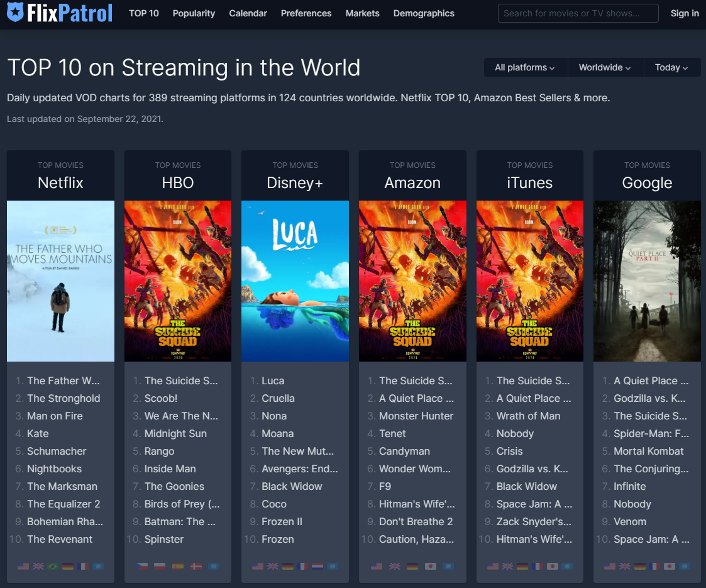Select the Japan flag under iTunes
The height and width of the screenshot is (588, 706).
pyautogui.click(x=553, y=567)
